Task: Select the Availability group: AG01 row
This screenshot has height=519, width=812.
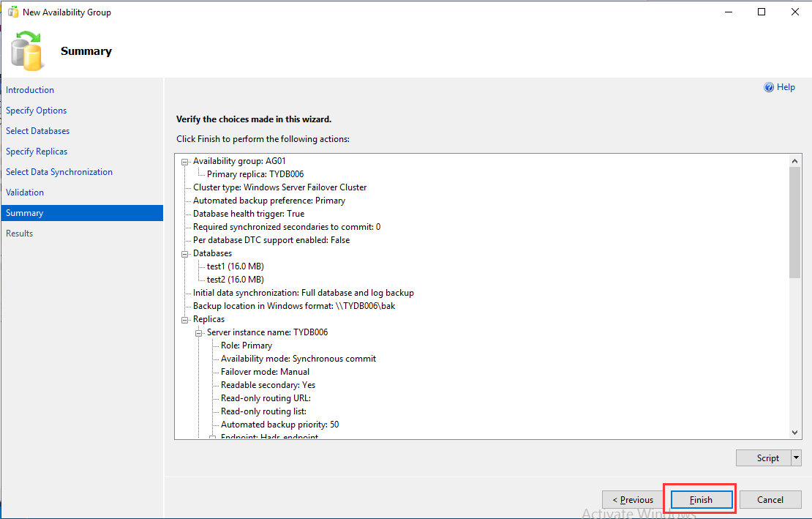Action: pyautogui.click(x=239, y=161)
